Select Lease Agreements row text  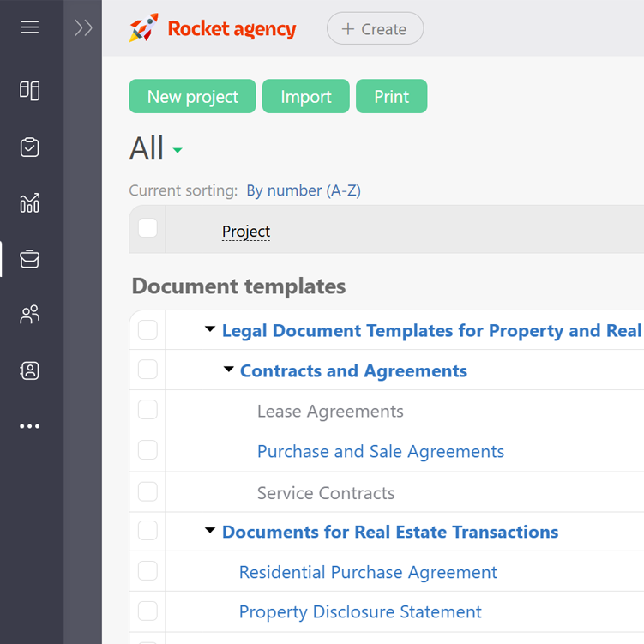pos(330,411)
